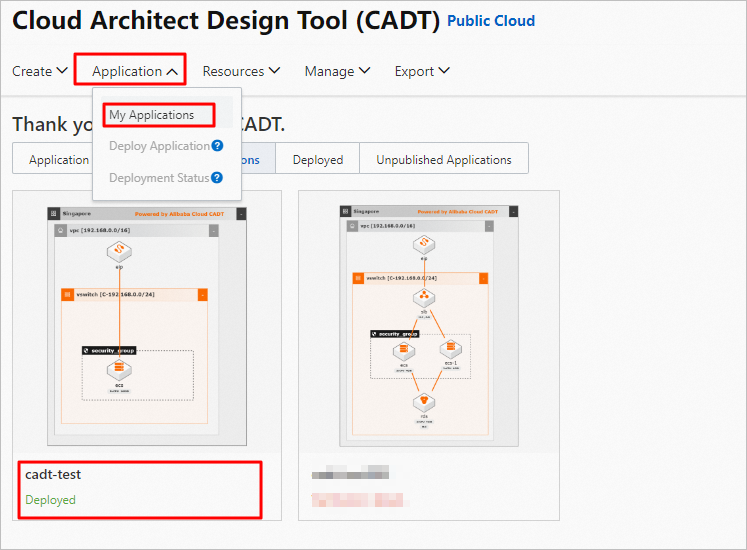Expand the Export dropdown menu
This screenshot has width=747, height=550.
(422, 71)
